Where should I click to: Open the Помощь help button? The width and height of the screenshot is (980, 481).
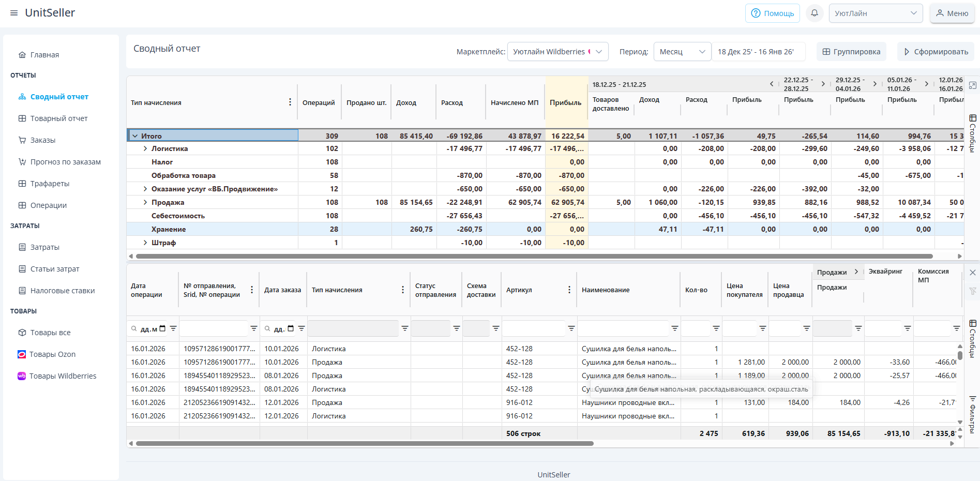tap(772, 13)
